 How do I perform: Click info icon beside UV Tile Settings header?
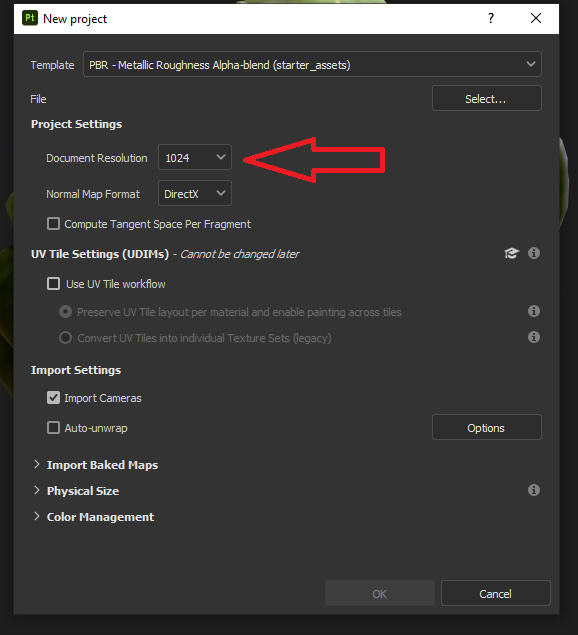click(x=534, y=253)
